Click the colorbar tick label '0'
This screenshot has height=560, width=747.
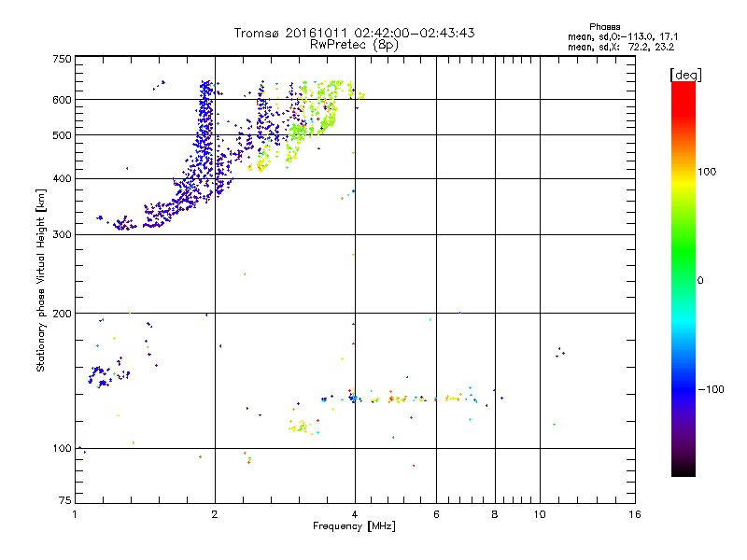(700, 281)
